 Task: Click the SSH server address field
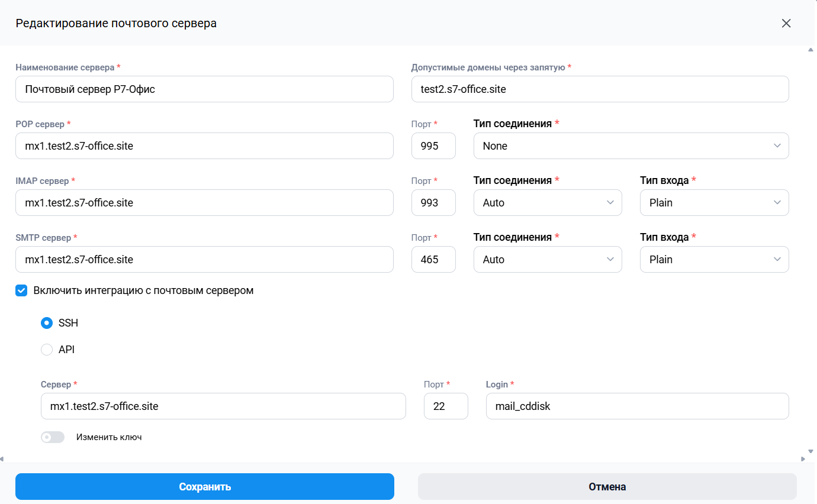223,406
